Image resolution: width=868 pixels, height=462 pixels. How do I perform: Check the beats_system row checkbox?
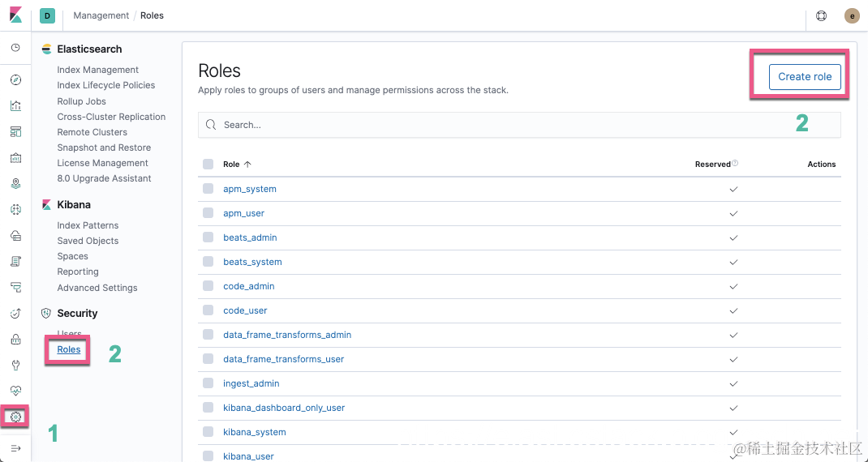point(208,262)
